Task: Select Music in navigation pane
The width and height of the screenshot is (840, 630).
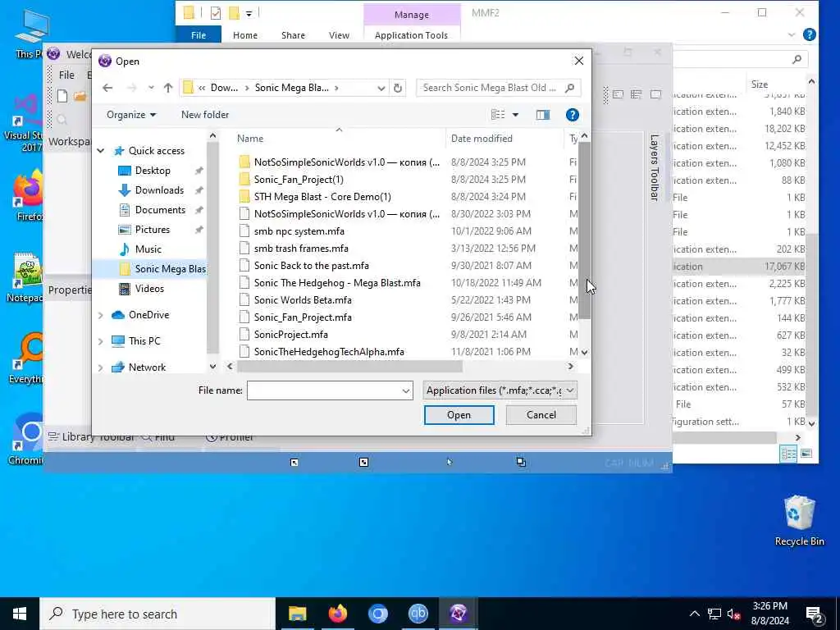Action: pyautogui.click(x=148, y=249)
